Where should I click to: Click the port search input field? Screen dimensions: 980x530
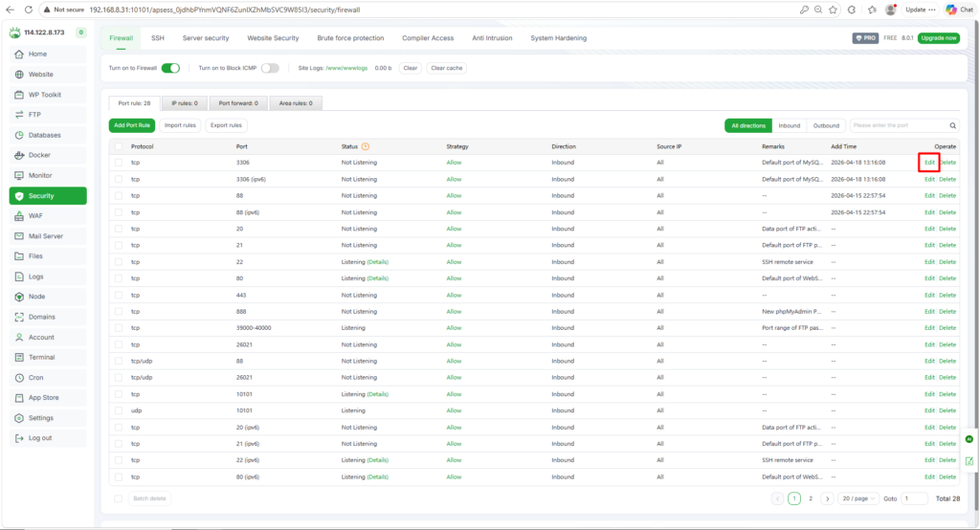(898, 125)
